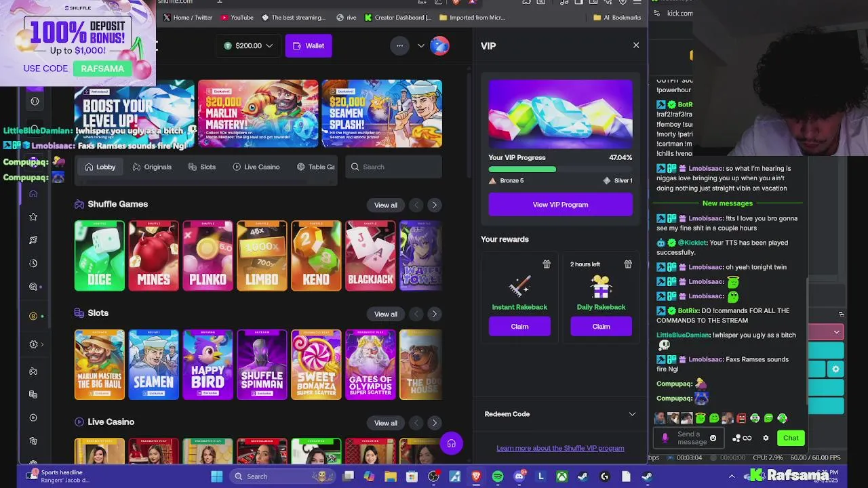View all Shuffle Games

(x=386, y=205)
